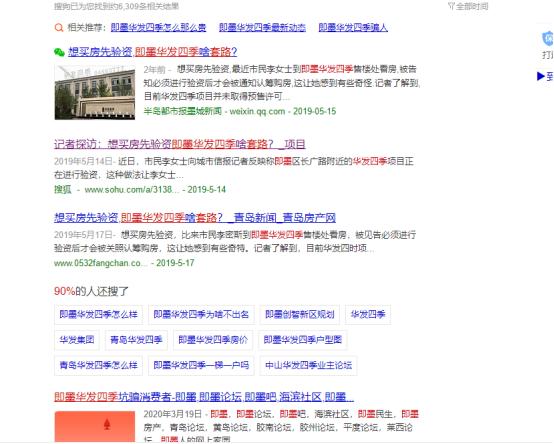Click the green WeChat icon beside first result
Screen dimensions: 554x444
(x=59, y=52)
